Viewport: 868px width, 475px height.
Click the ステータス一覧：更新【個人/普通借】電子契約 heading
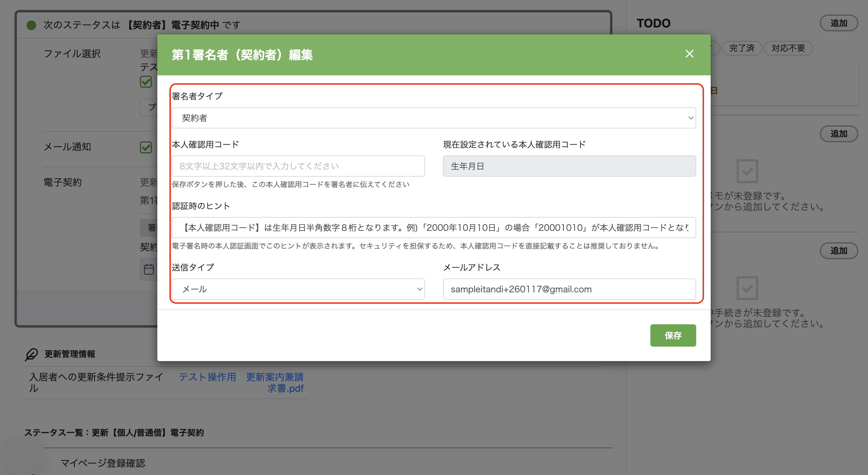(114, 433)
